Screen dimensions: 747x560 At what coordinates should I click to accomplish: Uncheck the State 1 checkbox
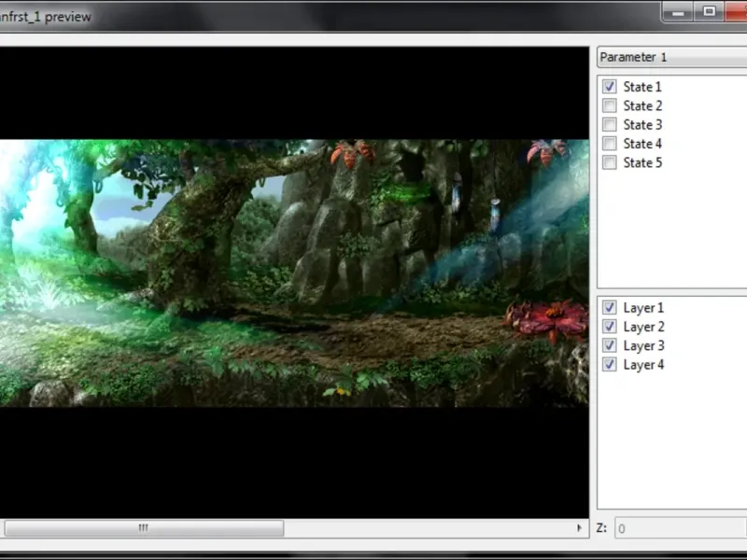609,87
